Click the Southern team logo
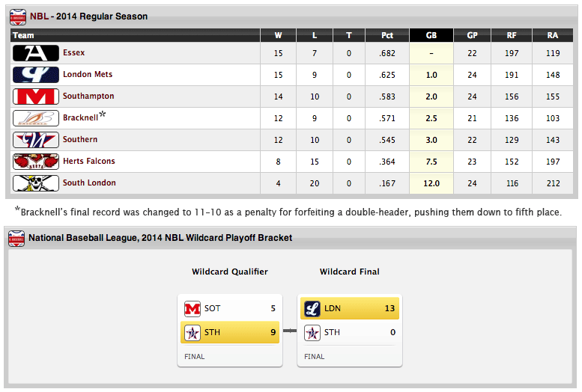Viewport: 582px width, 392px height. (x=35, y=140)
